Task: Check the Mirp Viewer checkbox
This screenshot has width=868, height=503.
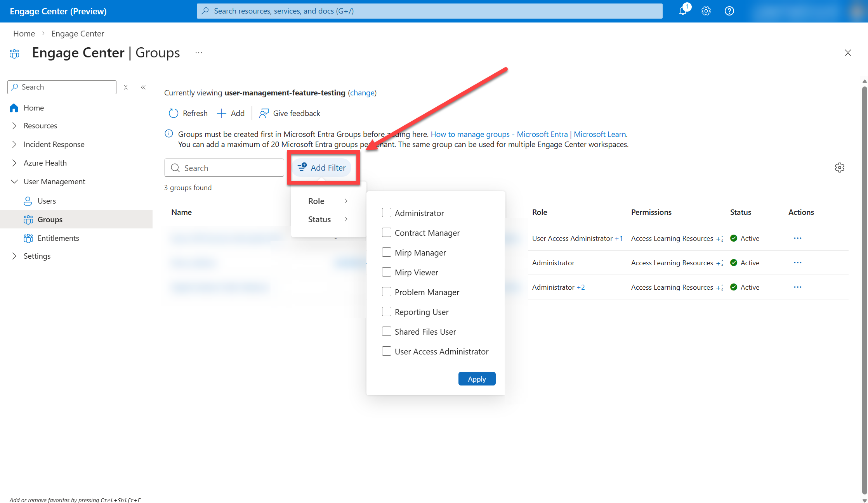Action: (x=387, y=272)
